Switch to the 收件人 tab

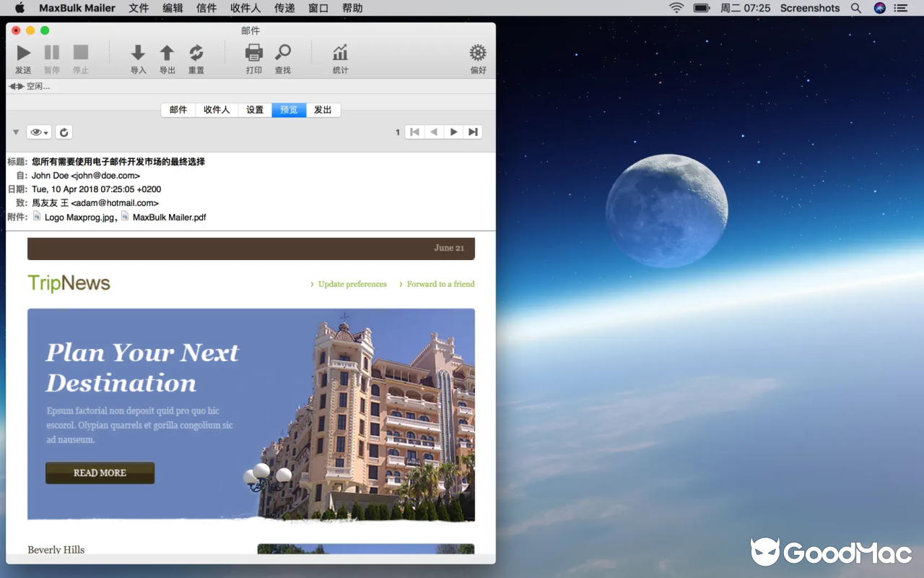217,110
